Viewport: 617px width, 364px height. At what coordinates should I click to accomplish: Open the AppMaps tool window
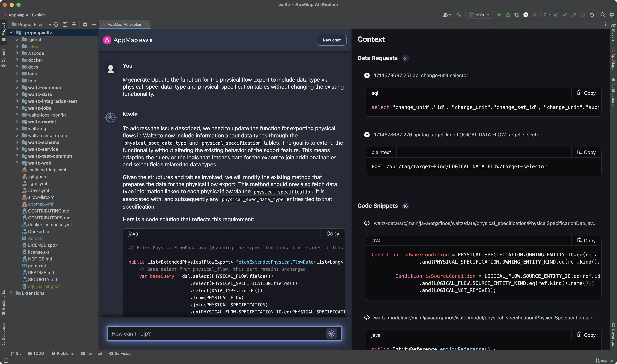pos(613,60)
